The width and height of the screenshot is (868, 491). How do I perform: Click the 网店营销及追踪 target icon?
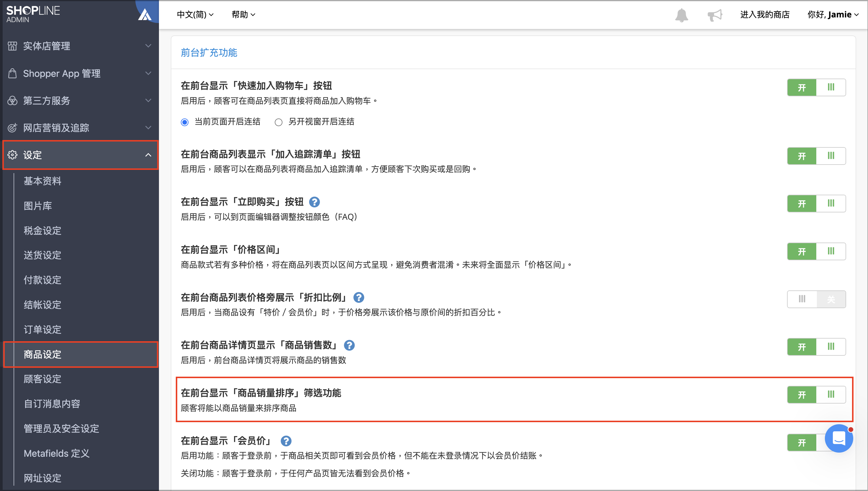click(x=12, y=128)
